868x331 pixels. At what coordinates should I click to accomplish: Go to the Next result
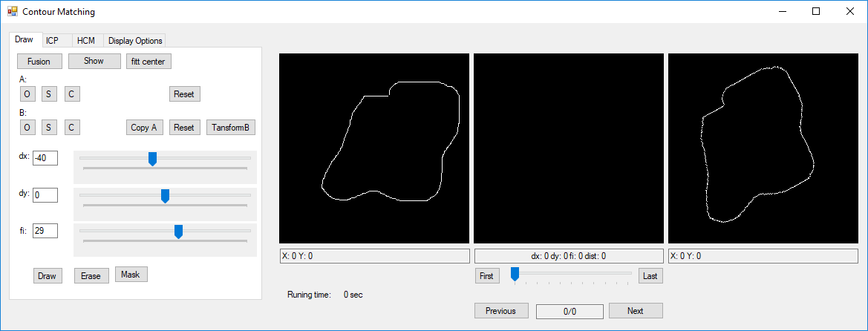[635, 311]
